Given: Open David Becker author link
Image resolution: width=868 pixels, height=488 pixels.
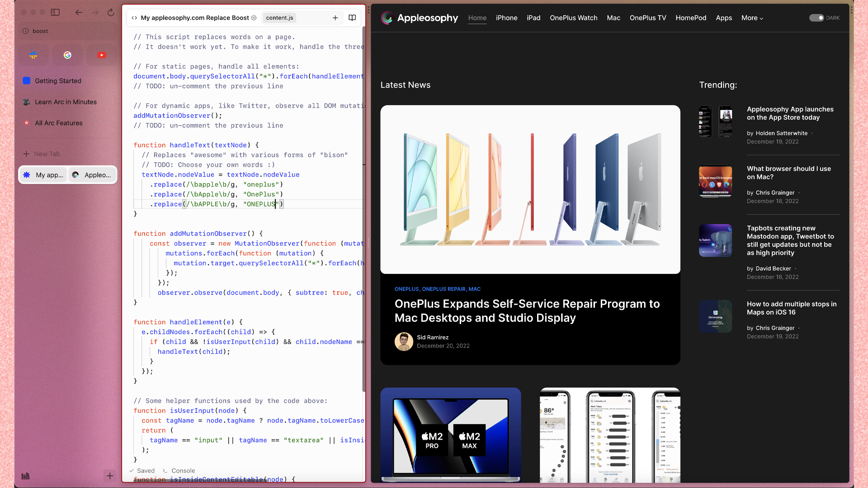Looking at the screenshot, I should click(x=773, y=268).
